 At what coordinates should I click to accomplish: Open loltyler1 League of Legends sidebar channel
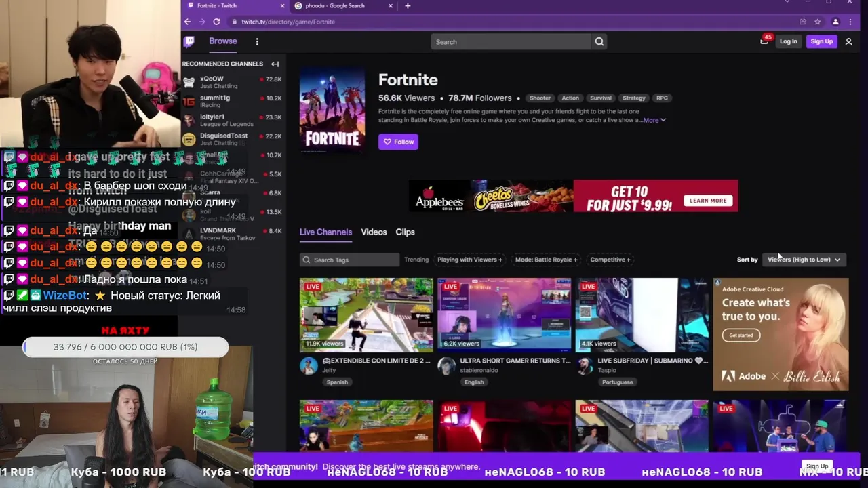(x=233, y=120)
